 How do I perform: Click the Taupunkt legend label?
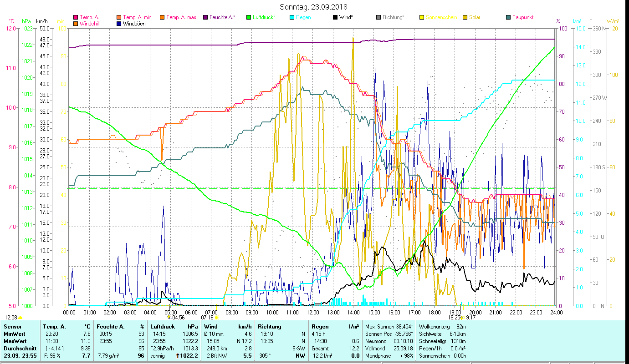pos(523,17)
